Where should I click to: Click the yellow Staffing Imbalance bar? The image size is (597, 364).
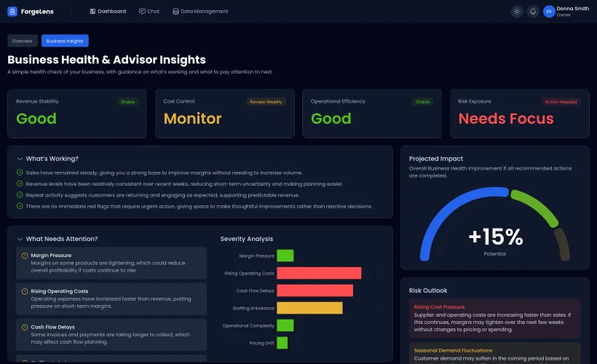point(309,308)
